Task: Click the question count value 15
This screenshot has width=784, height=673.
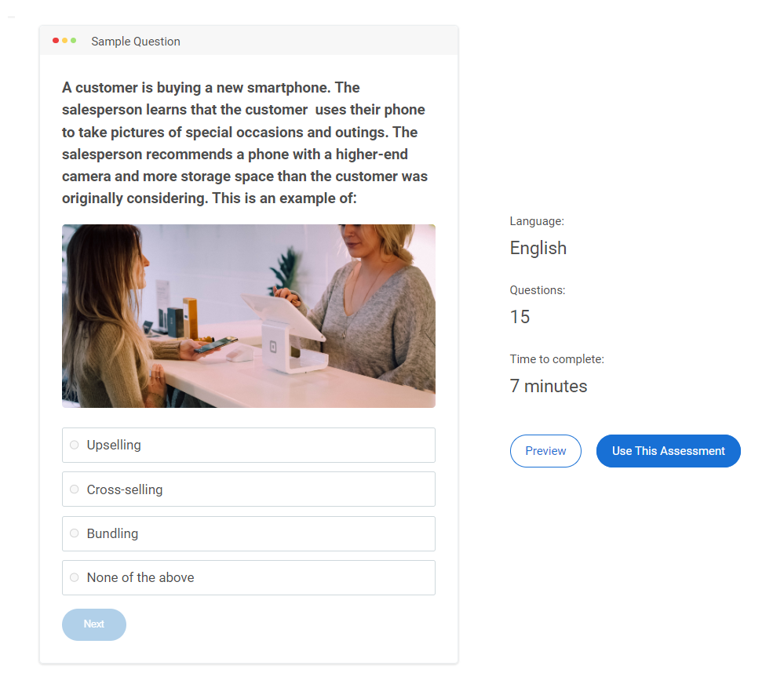Action: (520, 317)
